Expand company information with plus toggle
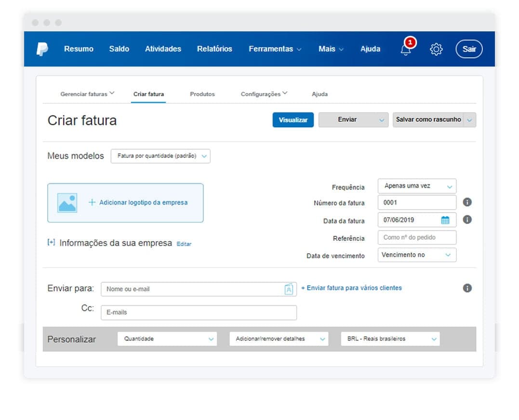The image size is (519, 420). (x=51, y=243)
